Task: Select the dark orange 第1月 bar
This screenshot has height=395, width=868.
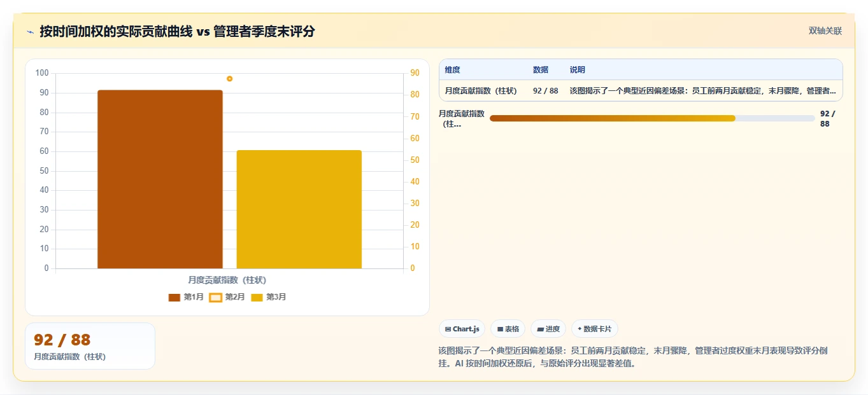Action: pyautogui.click(x=160, y=179)
